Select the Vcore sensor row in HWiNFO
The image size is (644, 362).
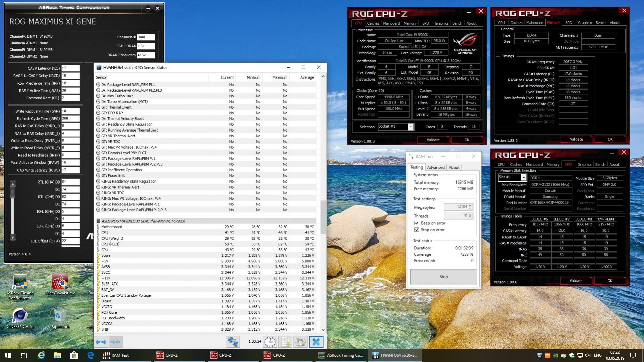point(206,255)
